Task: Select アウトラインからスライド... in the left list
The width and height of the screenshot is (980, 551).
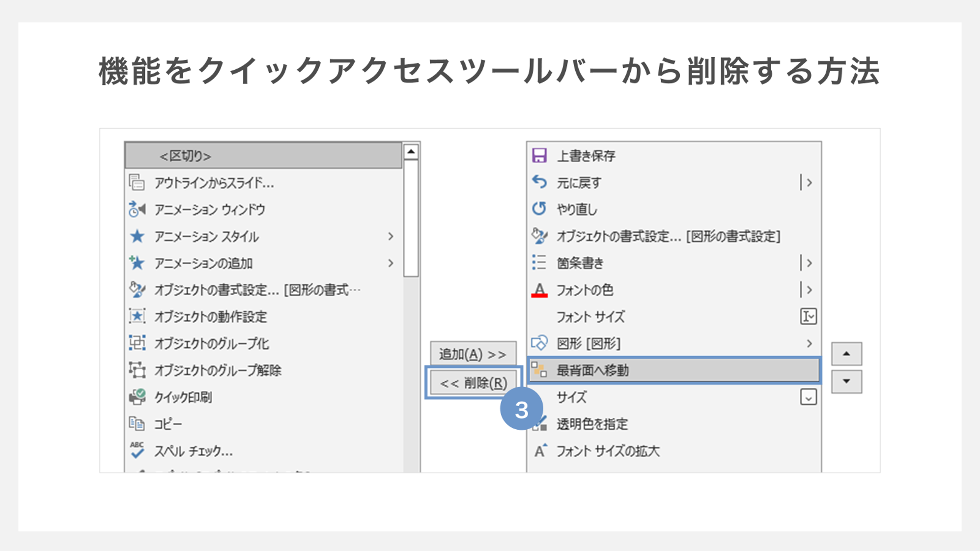Action: (x=264, y=183)
